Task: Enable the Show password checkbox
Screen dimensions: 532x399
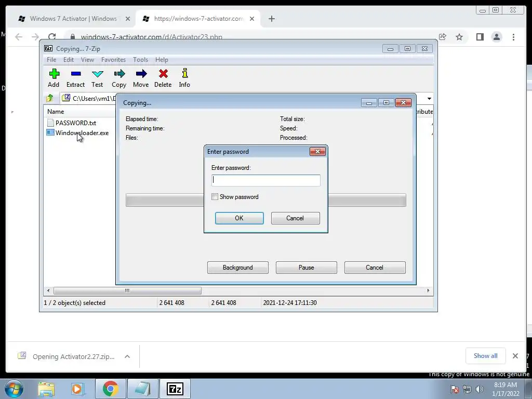Action: tap(215, 197)
